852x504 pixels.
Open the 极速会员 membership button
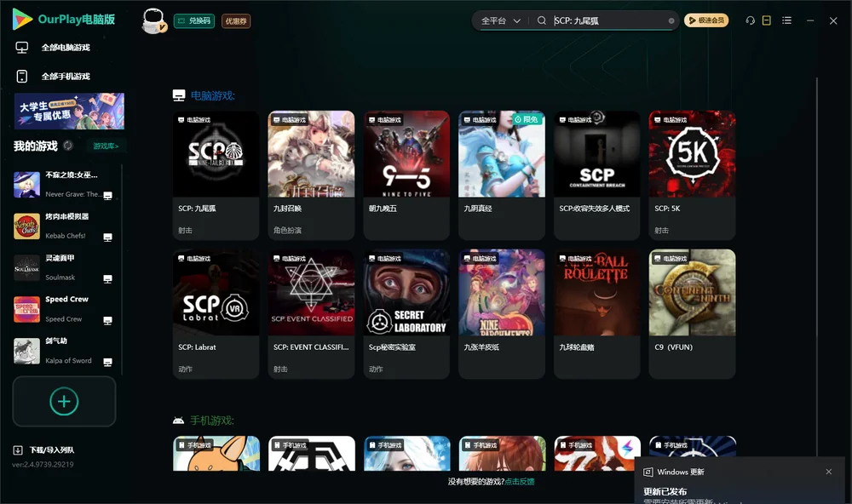point(705,20)
